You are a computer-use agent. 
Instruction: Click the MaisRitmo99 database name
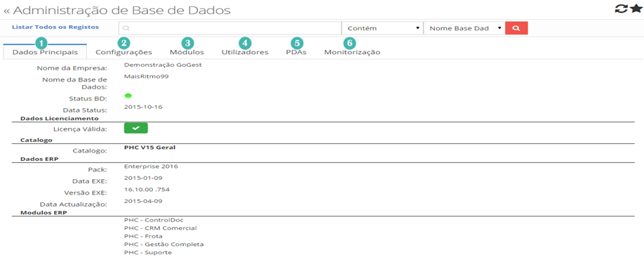click(146, 77)
